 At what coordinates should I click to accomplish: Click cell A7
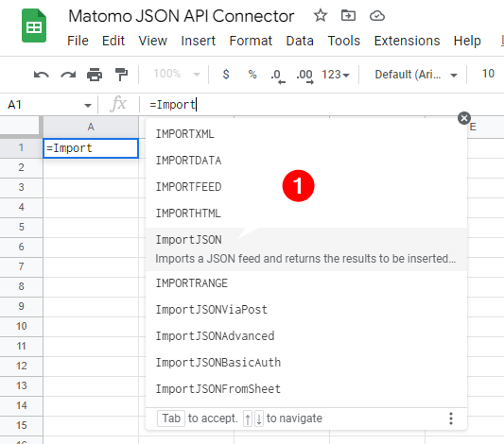pyautogui.click(x=91, y=266)
